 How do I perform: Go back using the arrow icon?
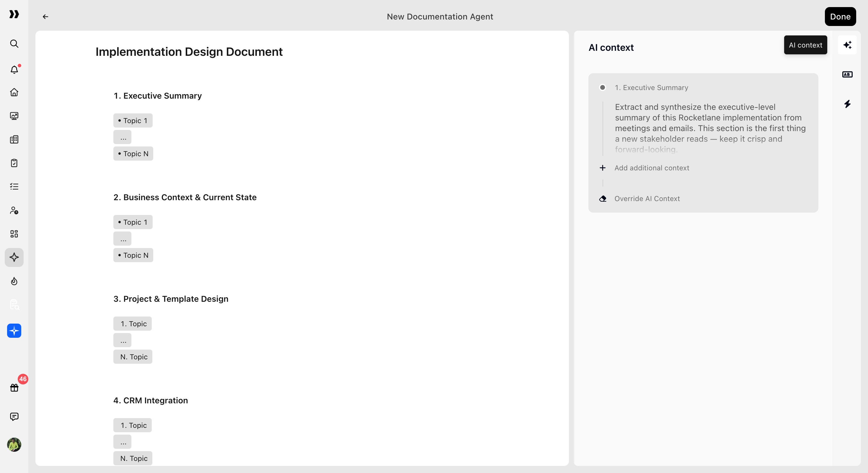45,17
